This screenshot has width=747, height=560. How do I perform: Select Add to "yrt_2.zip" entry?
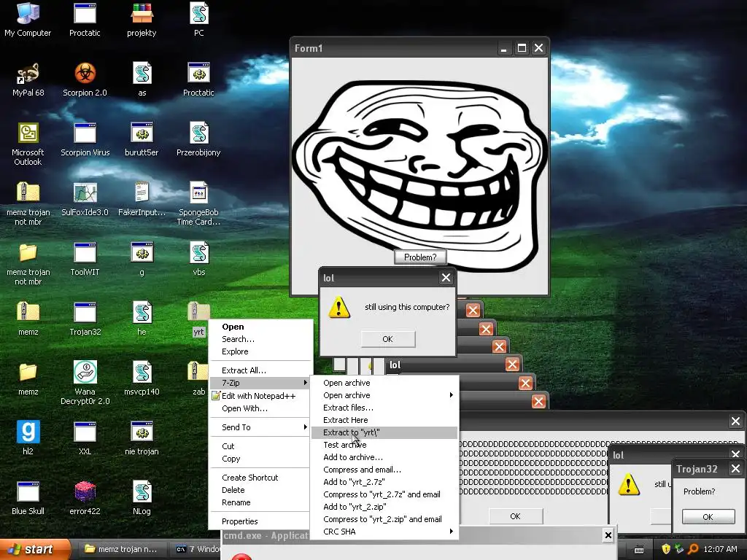click(x=384, y=507)
